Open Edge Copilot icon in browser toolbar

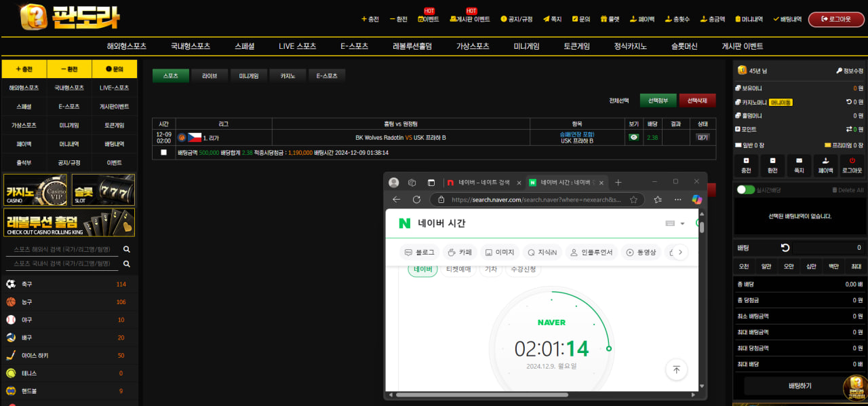pyautogui.click(x=696, y=200)
